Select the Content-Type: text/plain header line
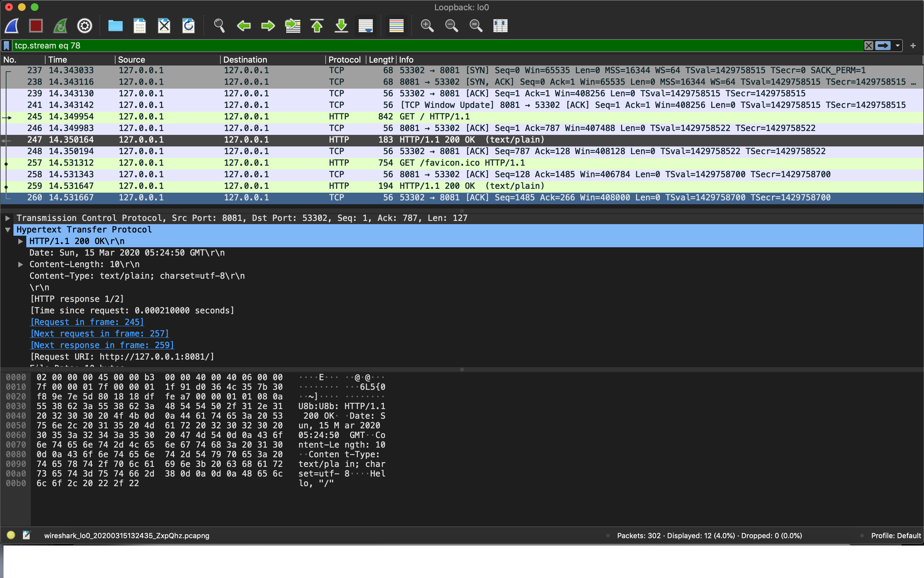The width and height of the screenshot is (924, 578). pyautogui.click(x=137, y=276)
